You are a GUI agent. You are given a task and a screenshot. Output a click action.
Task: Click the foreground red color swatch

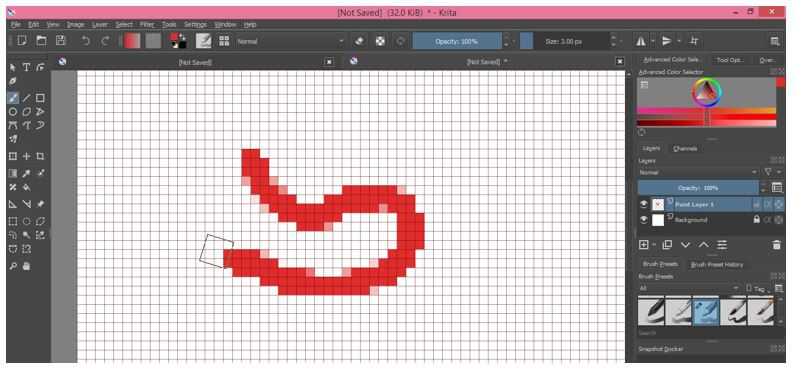174,37
